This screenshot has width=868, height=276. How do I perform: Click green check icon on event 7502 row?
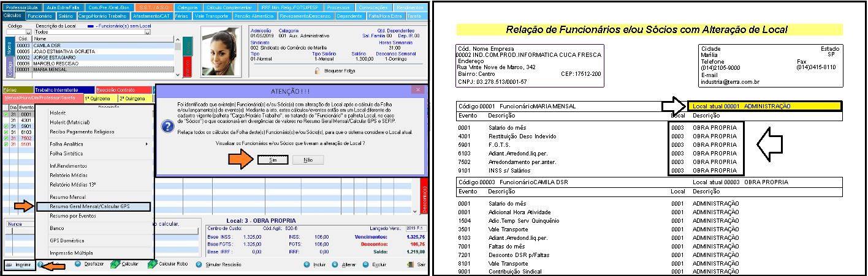[x=6, y=138]
